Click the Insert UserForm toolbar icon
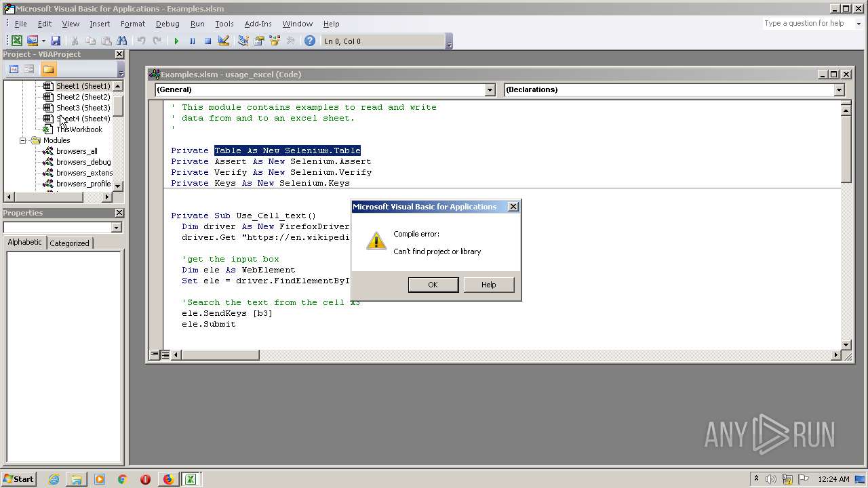Screen dimensions: 868x488 pyautogui.click(x=32, y=41)
